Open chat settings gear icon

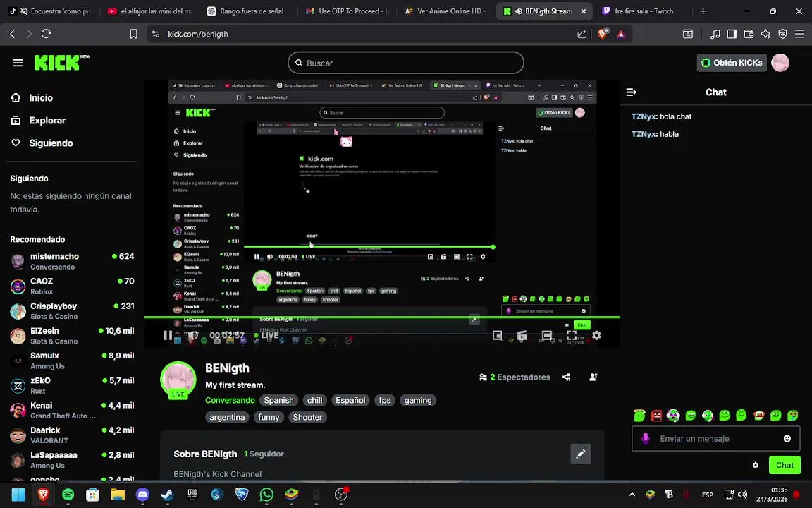click(755, 465)
